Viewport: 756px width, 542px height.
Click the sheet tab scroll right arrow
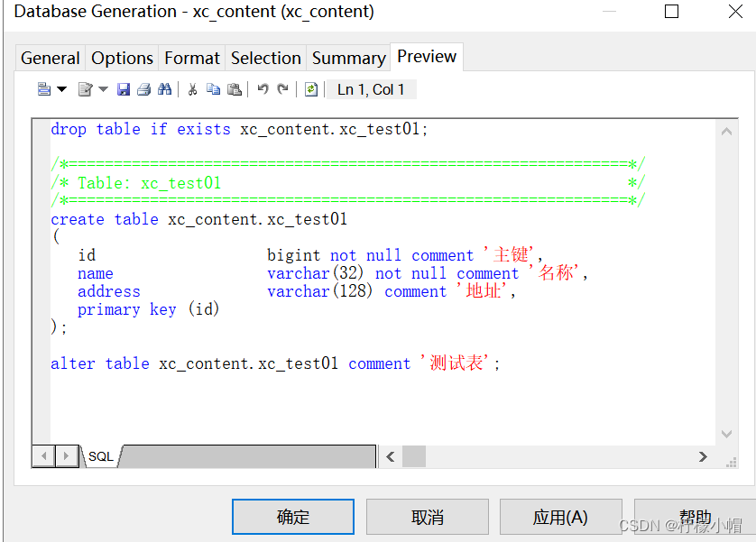67,455
